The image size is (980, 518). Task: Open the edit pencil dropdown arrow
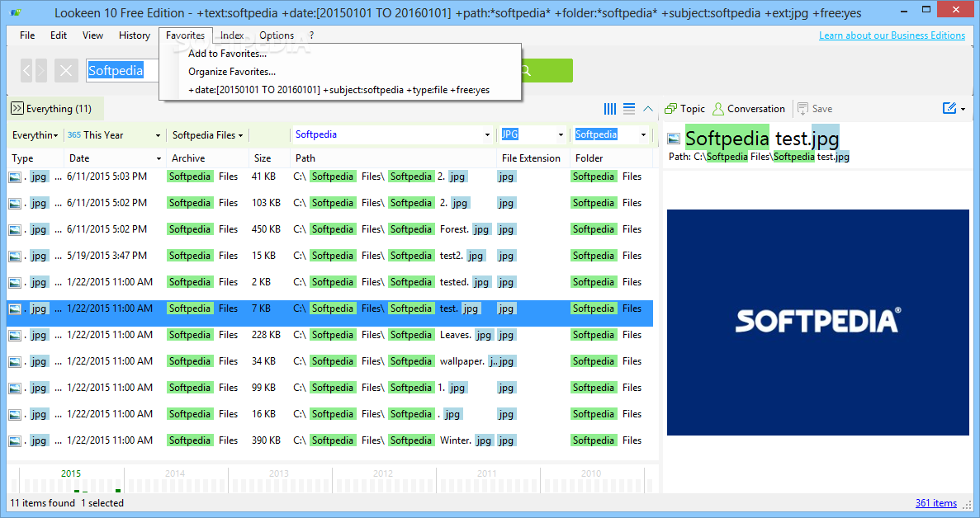click(x=963, y=109)
